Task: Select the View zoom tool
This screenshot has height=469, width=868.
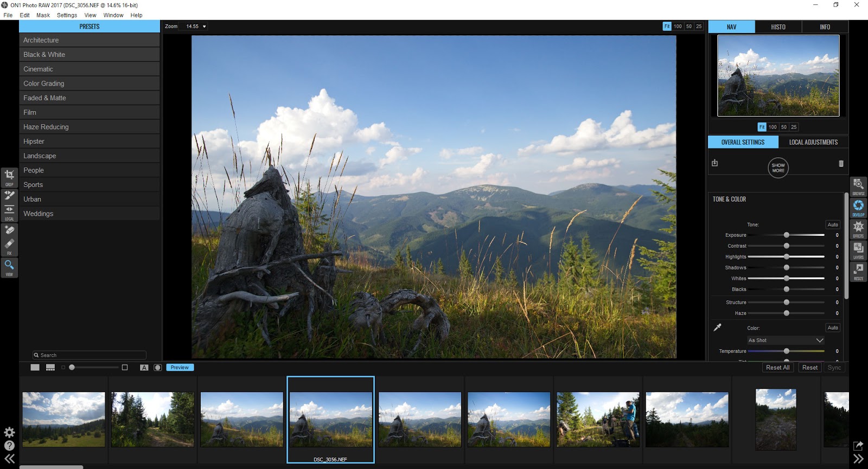Action: click(9, 267)
